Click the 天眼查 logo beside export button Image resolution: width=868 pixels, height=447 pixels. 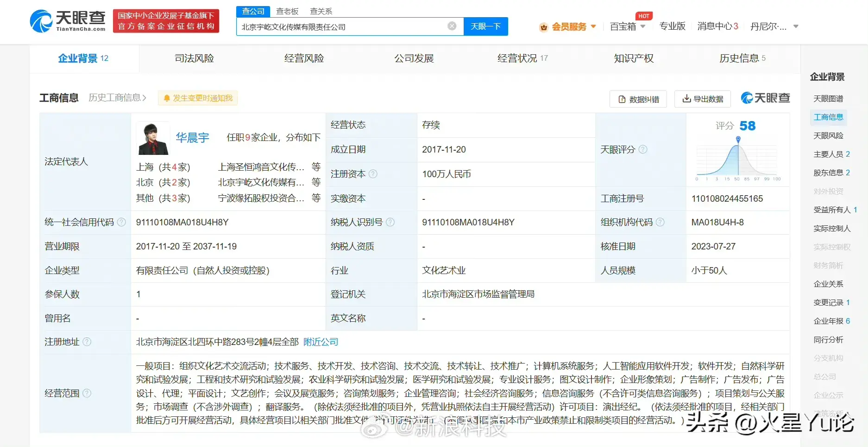pos(765,98)
